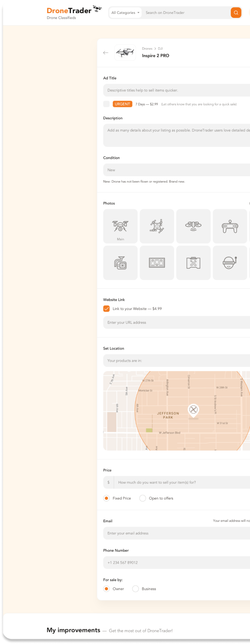Click the Drone Classifieds tagline
Image resolution: width=250 pixels, height=644 pixels.
[x=61, y=18]
